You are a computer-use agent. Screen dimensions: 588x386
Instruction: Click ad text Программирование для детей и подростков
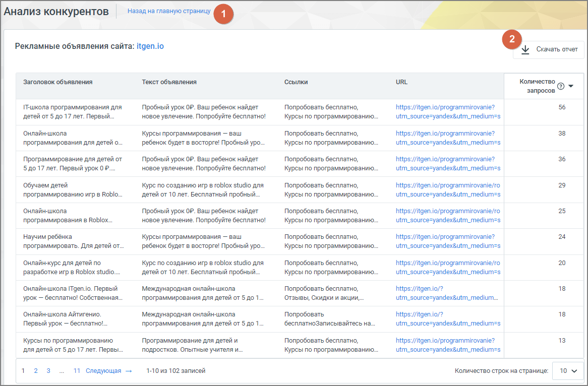[x=192, y=345]
